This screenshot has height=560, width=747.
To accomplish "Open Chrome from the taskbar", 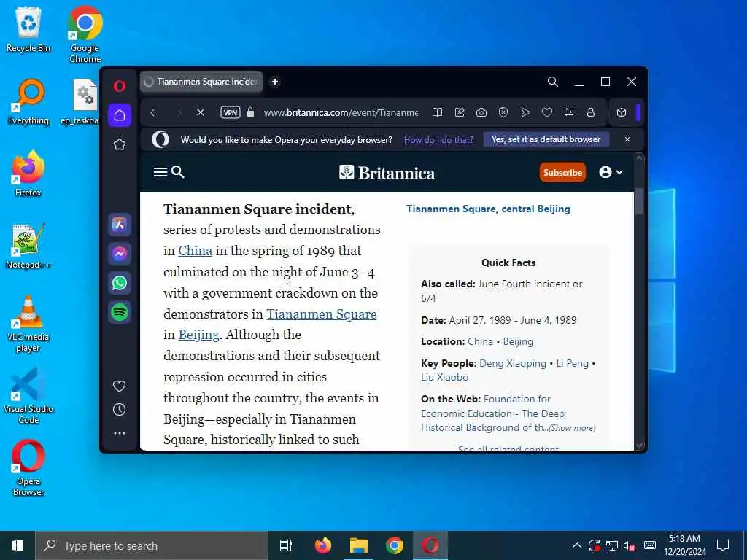I will pyautogui.click(x=395, y=545).
